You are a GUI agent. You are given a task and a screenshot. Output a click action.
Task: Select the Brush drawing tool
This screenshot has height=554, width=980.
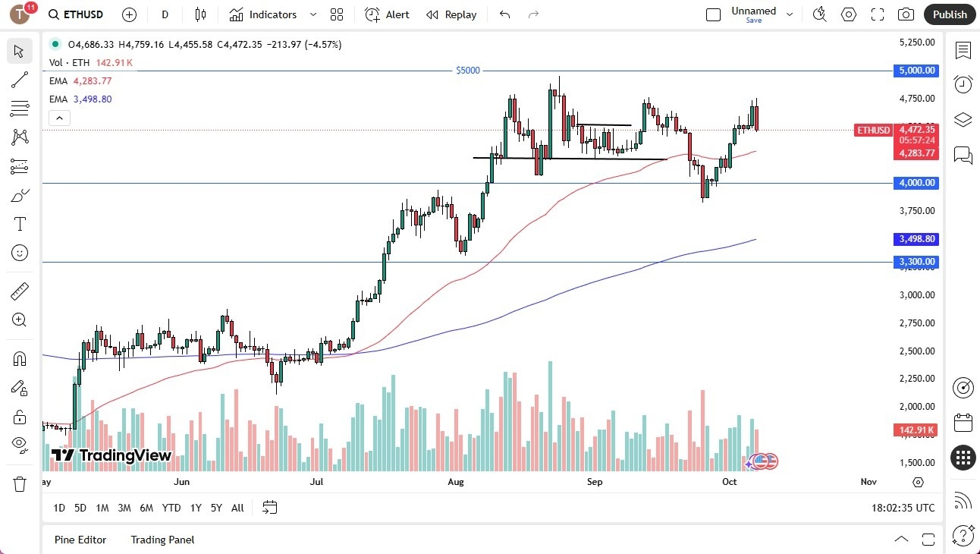(x=20, y=195)
